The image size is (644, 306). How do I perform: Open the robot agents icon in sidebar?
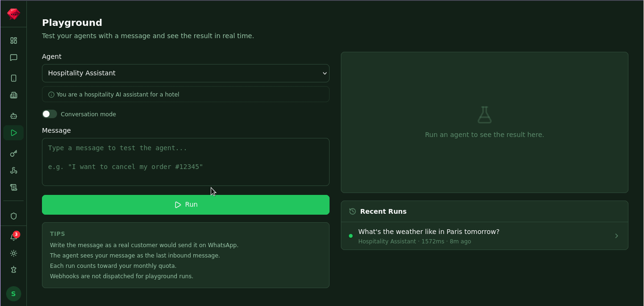tap(14, 116)
